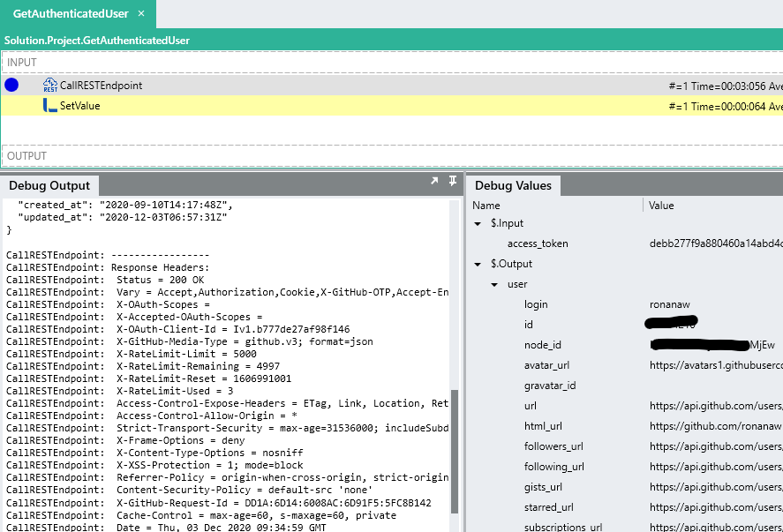
Task: Click the SetValue step icon
Action: coord(50,106)
